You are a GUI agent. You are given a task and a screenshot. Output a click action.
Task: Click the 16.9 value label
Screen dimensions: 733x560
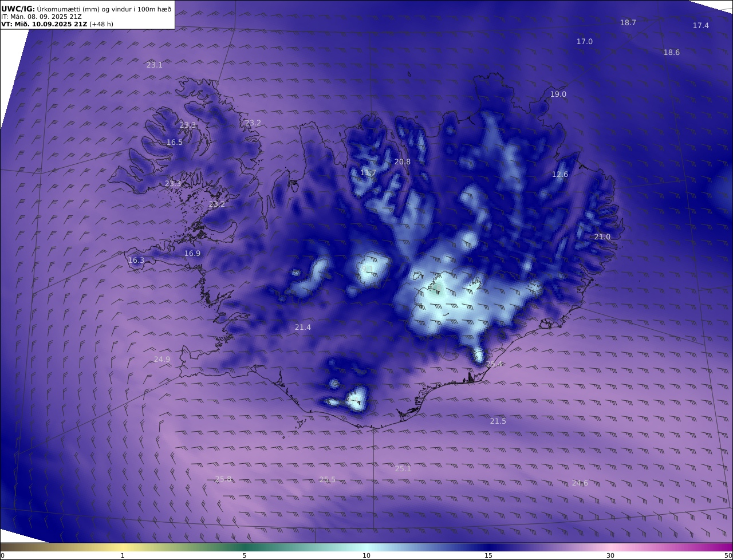tap(192, 254)
